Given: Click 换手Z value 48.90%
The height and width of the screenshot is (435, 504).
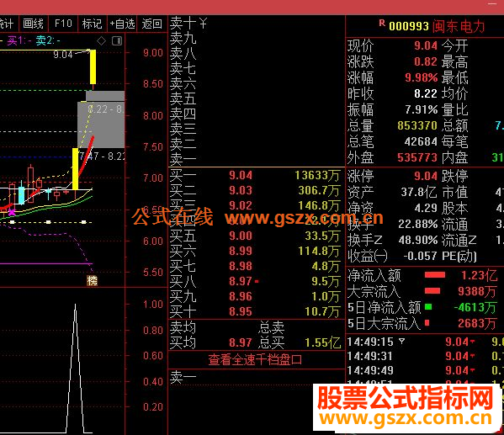Looking at the screenshot, I should 418,240.
